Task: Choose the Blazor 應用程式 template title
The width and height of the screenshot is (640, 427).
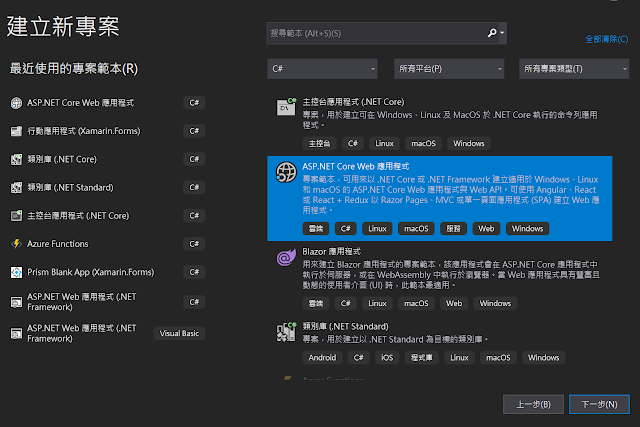Action: pos(331,251)
